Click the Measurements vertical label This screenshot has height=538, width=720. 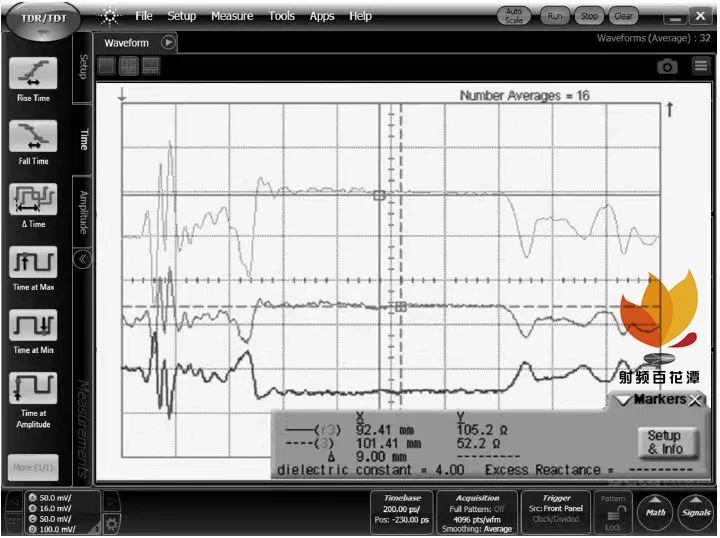pos(83,429)
